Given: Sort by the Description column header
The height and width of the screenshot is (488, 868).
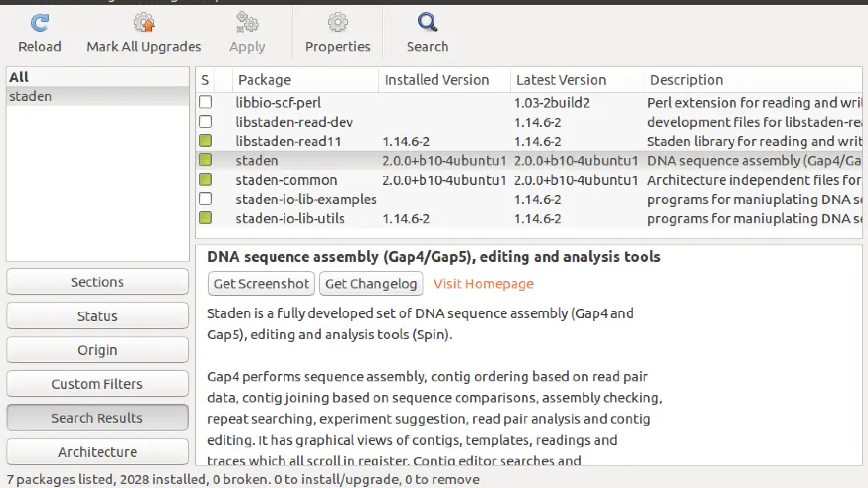Looking at the screenshot, I should 753,80.
